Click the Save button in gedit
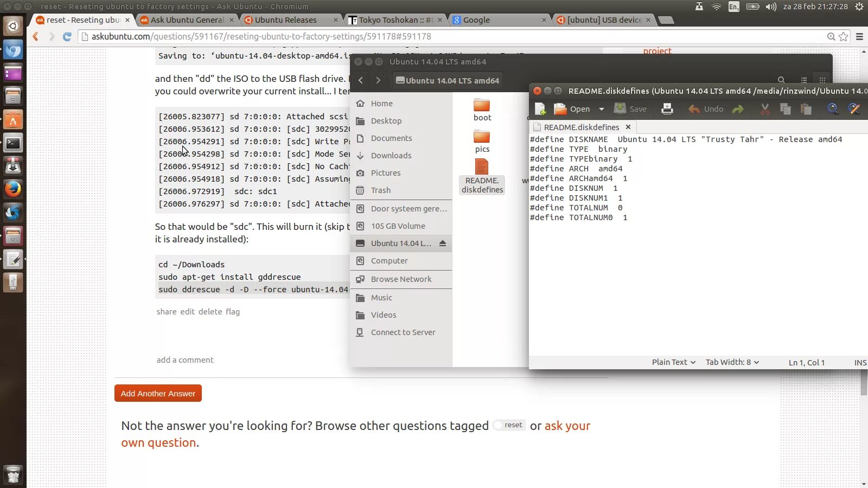The image size is (868, 488). 630,109
